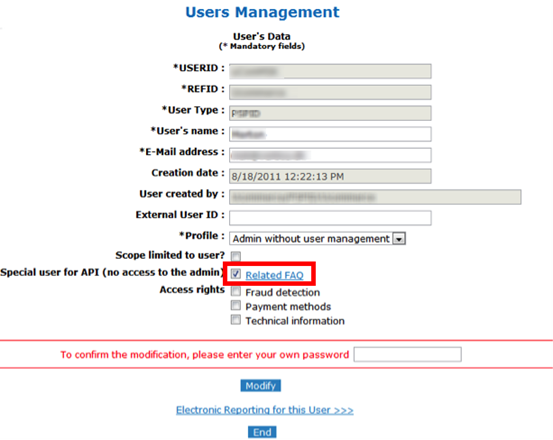This screenshot has height=440, width=553.
Task: Click the REFID field
Action: click(x=330, y=92)
